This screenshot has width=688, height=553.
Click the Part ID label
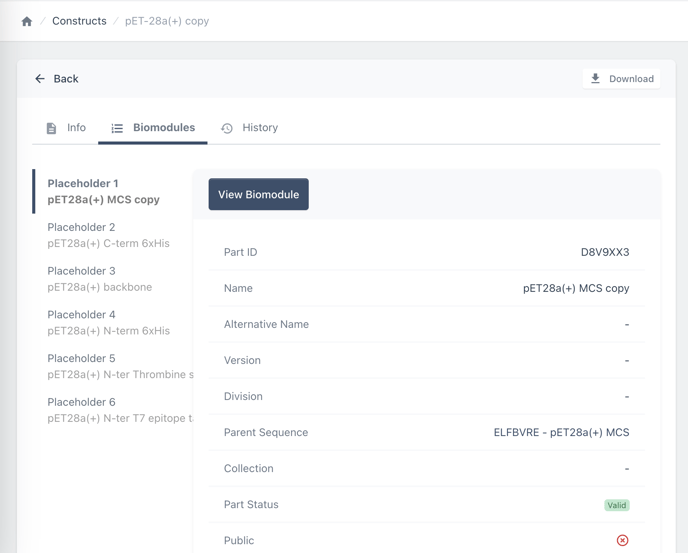coord(240,252)
